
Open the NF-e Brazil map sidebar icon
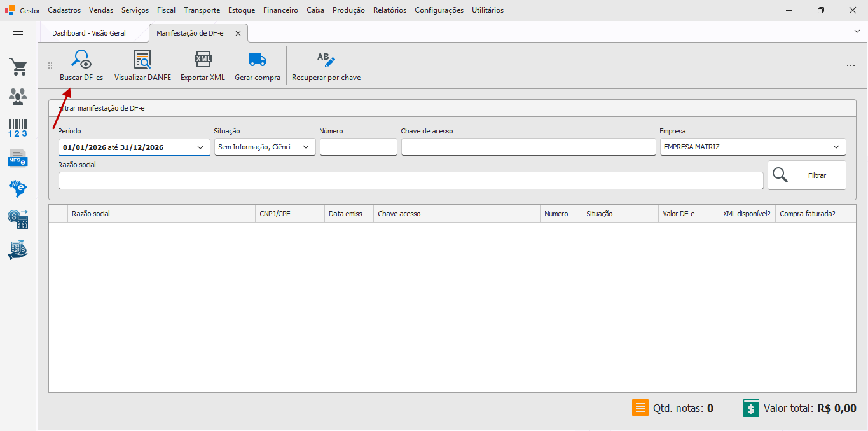tap(18, 188)
